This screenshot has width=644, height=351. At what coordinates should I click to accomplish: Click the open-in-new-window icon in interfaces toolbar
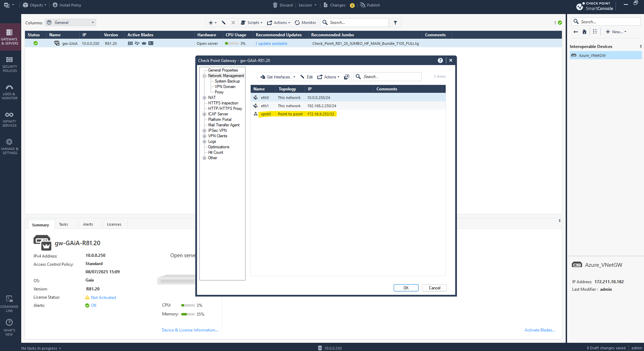(346, 77)
